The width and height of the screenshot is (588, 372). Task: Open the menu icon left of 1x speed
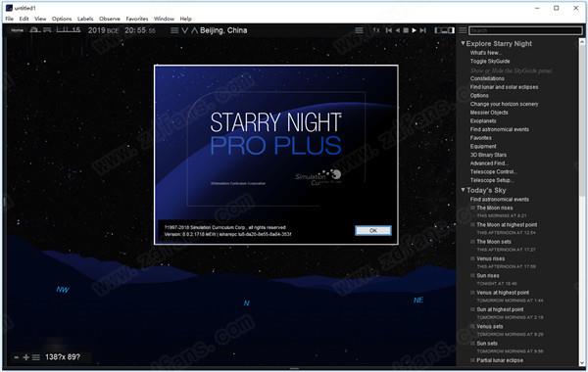click(x=359, y=30)
